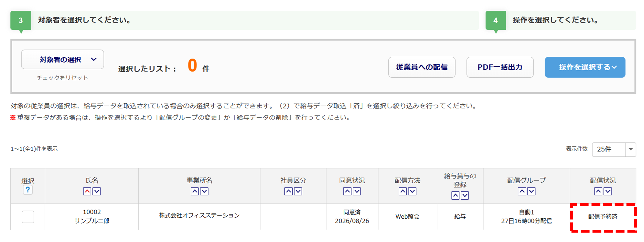The image size is (644, 242).
Task: Sort 配信グループ column descending arrow
Action: click(531, 191)
